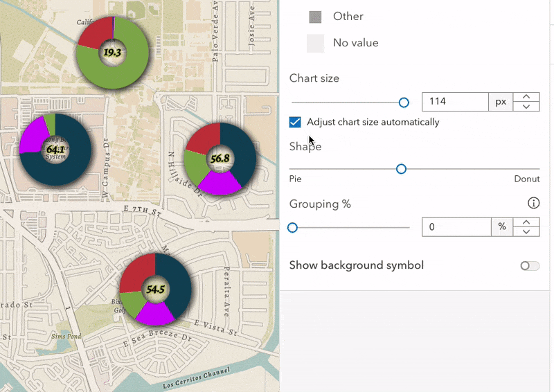This screenshot has width=554, height=392.
Task: Enable Show background symbol toggle
Action: 530,266
